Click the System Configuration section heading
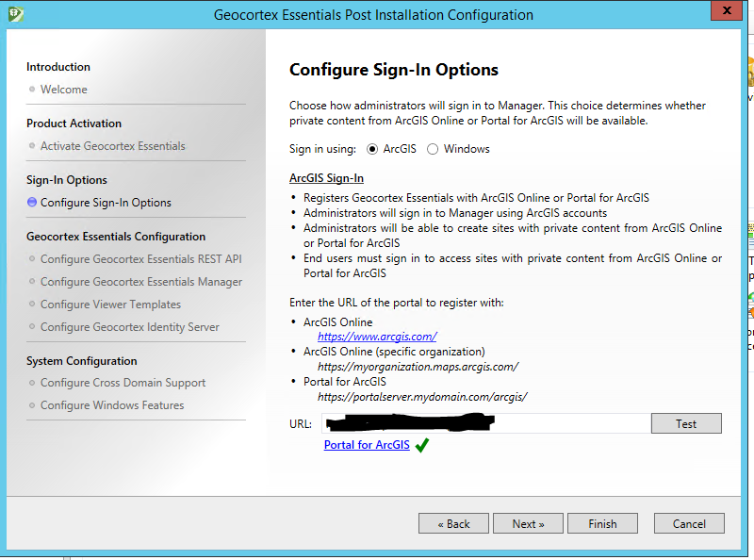754x560 pixels. [82, 361]
